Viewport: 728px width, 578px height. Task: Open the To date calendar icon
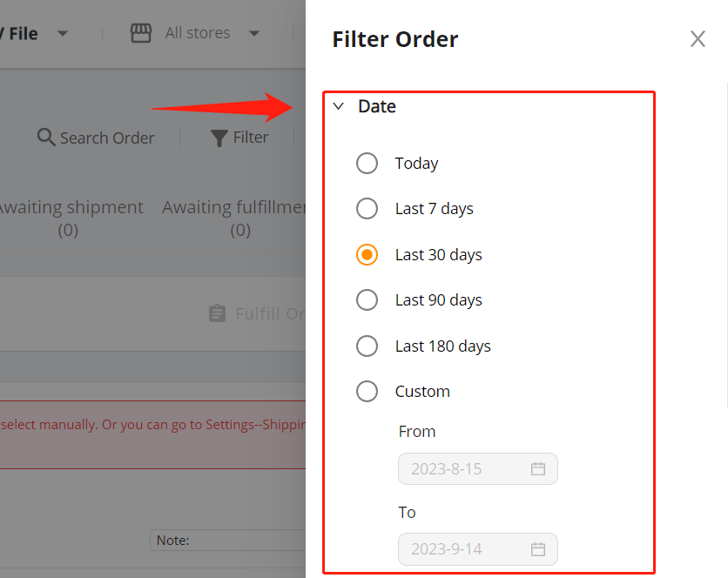tap(537, 549)
